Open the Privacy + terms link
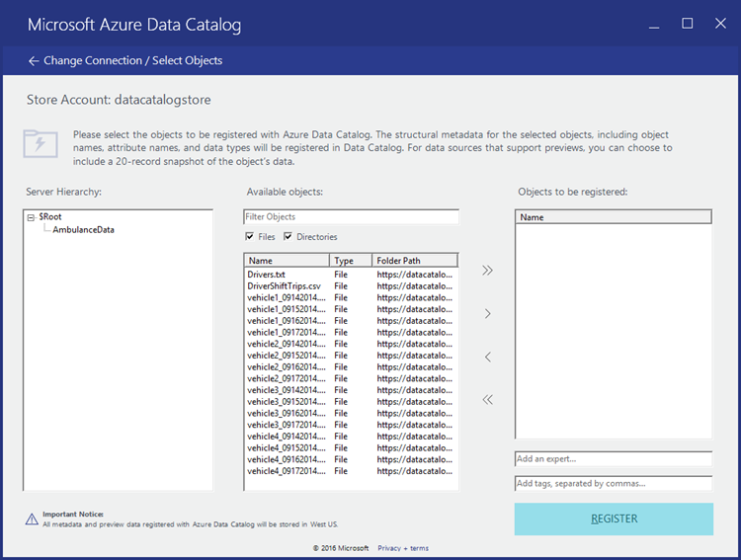The width and height of the screenshot is (741, 560). pos(403,548)
